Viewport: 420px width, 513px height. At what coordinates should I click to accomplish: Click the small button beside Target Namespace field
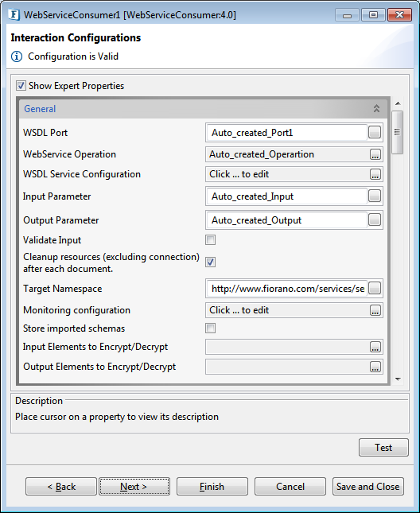point(375,289)
